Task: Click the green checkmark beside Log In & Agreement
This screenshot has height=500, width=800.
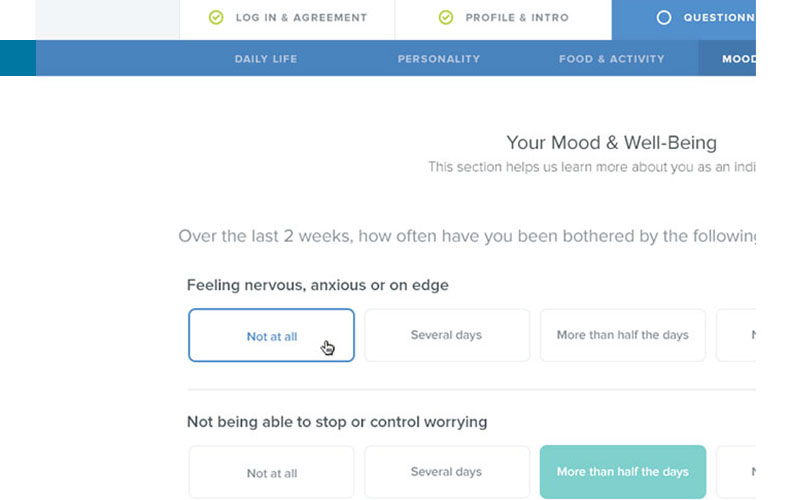Action: tap(216, 17)
